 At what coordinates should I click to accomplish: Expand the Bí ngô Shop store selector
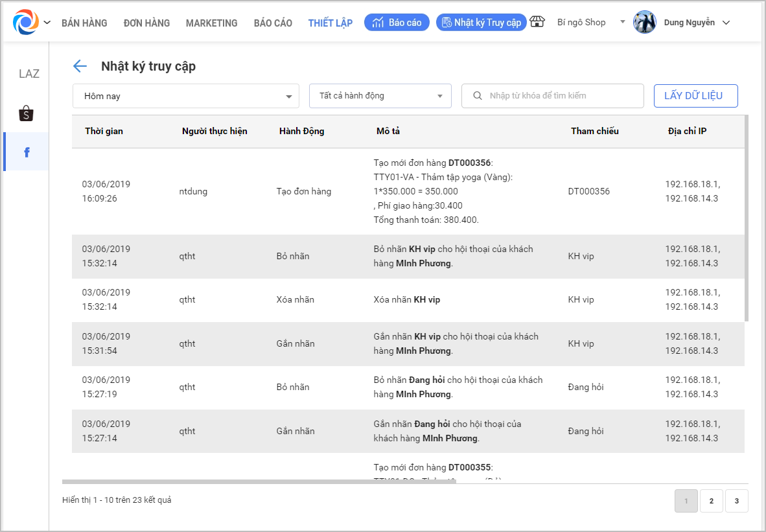click(x=622, y=22)
